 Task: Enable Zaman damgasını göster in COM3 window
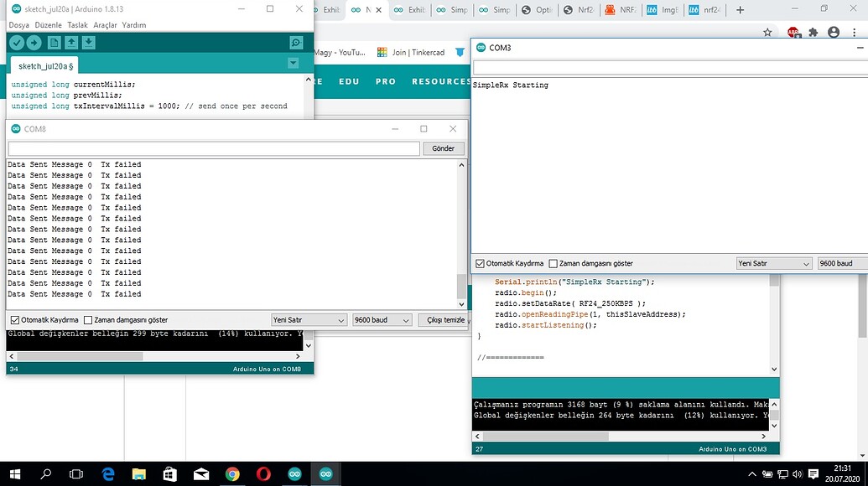553,263
